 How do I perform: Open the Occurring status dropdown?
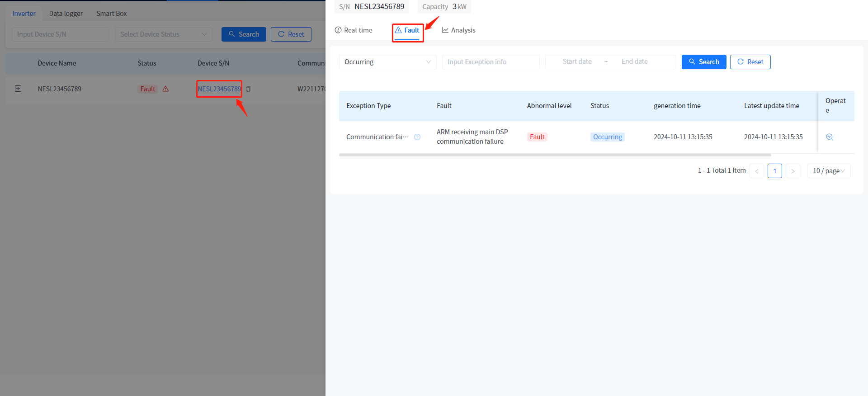(x=387, y=62)
